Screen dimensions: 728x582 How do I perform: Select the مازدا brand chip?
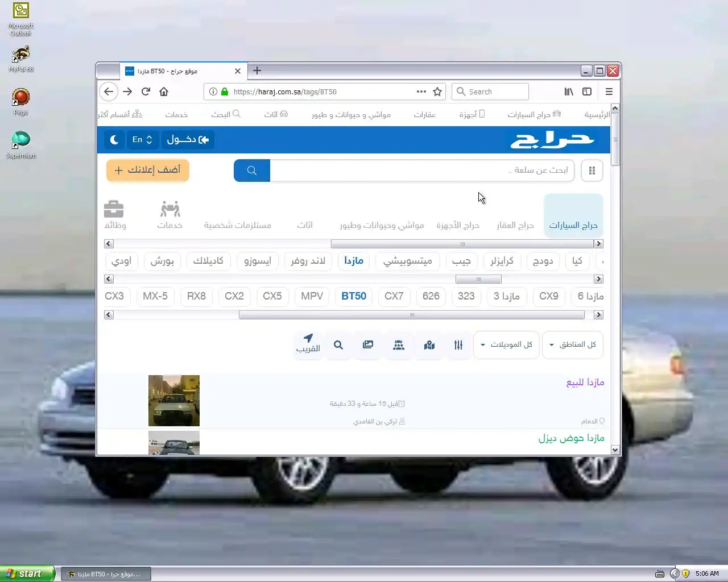354,261
